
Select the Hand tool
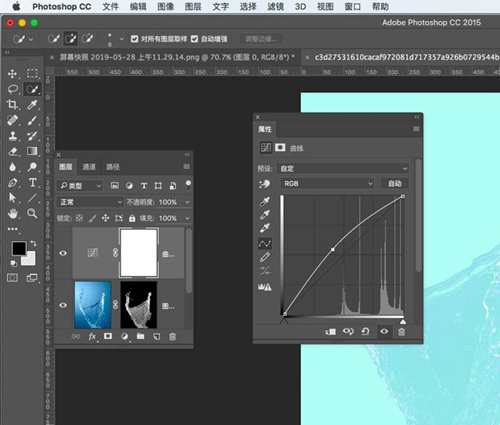point(13,213)
